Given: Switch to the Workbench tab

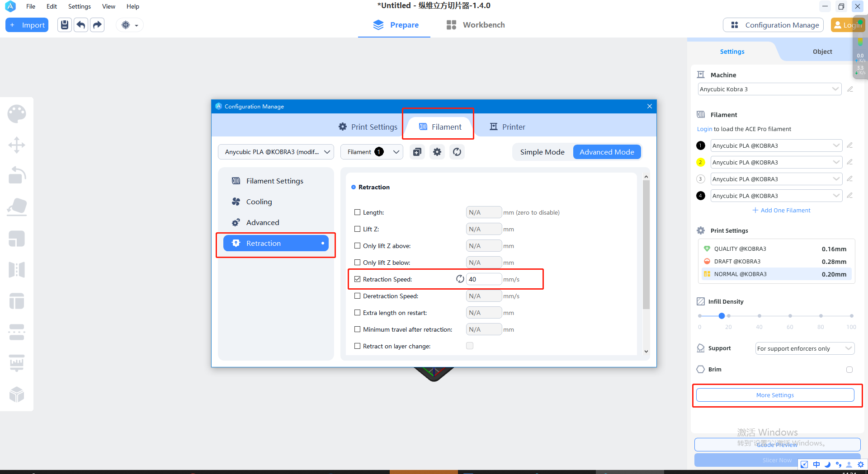Looking at the screenshot, I should 475,25.
